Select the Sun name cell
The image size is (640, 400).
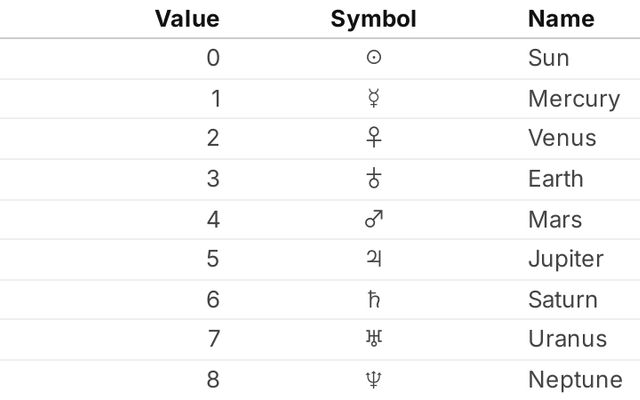click(549, 58)
